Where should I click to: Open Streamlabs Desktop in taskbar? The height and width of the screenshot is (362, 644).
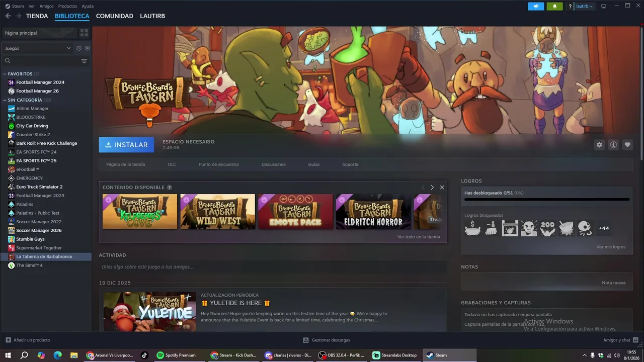[x=396, y=355]
